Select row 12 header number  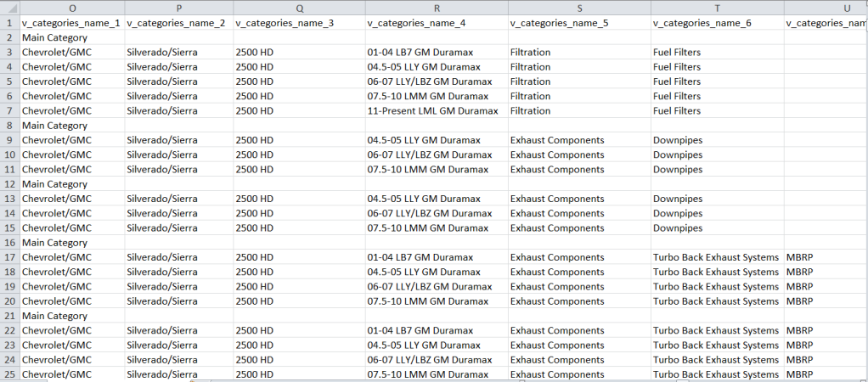pos(9,184)
